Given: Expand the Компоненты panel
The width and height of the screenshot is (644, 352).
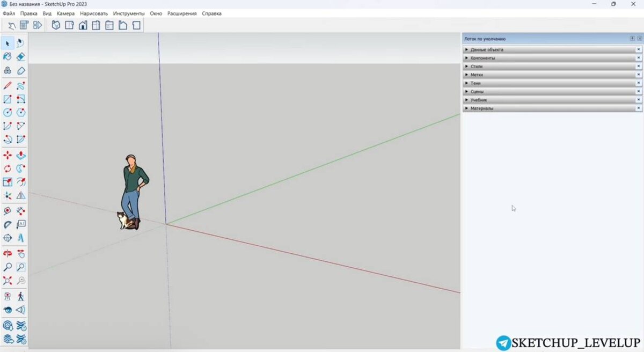Looking at the screenshot, I should coord(552,58).
